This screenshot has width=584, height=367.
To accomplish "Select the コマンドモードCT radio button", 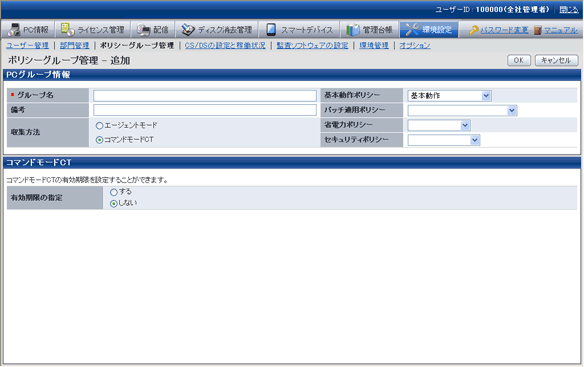I will click(99, 140).
